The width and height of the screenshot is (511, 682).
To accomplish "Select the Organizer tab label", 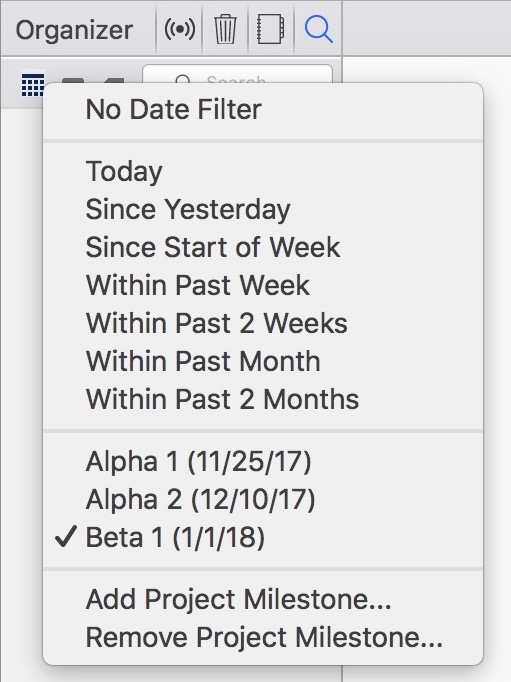I will [x=74, y=30].
